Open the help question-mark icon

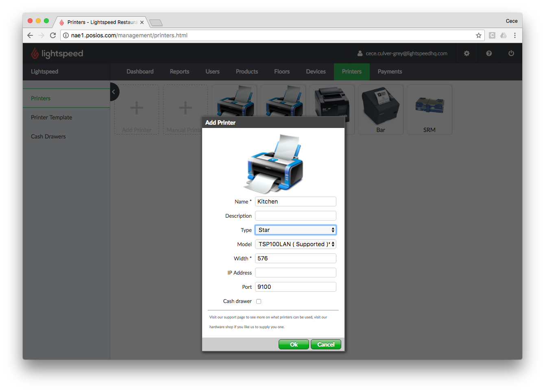pyautogui.click(x=488, y=53)
